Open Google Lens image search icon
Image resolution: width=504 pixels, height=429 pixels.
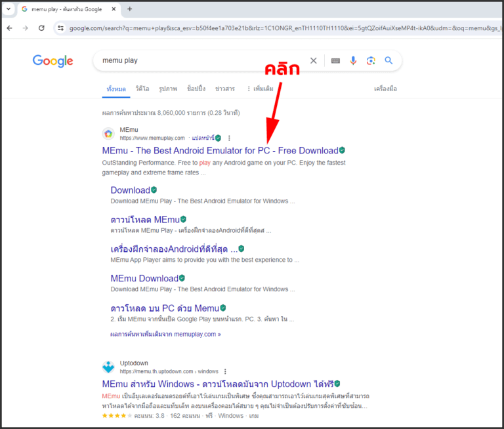(371, 60)
